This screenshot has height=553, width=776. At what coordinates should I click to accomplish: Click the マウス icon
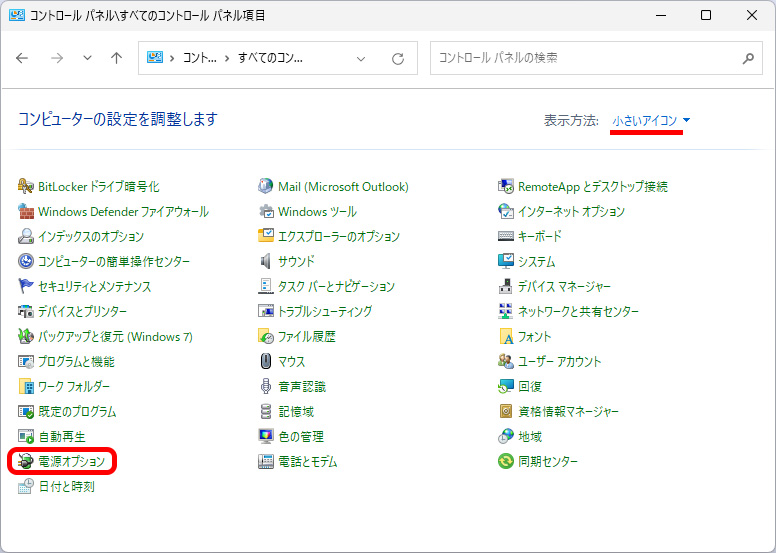(266, 362)
